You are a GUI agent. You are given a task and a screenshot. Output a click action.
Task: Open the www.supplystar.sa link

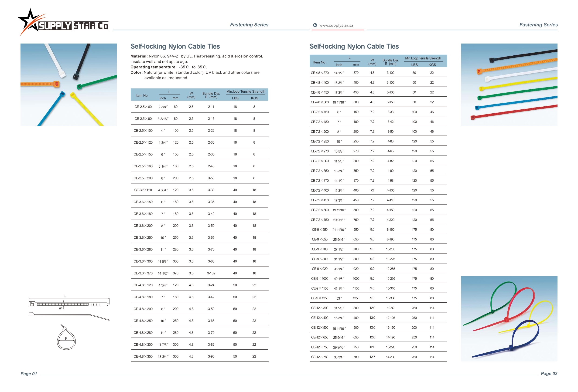(336, 25)
